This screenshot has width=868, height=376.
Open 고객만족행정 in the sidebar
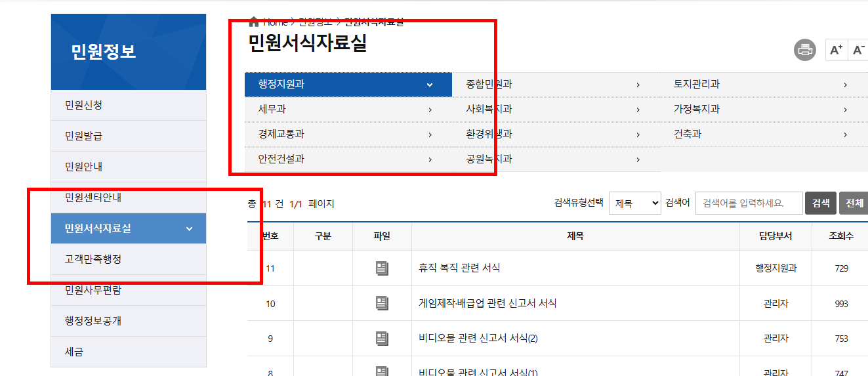(x=129, y=259)
